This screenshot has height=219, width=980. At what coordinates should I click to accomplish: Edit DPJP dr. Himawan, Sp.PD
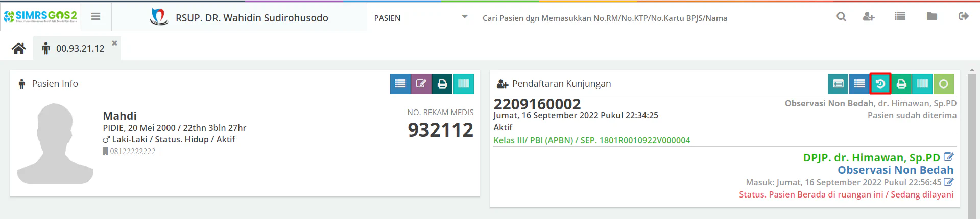click(948, 157)
